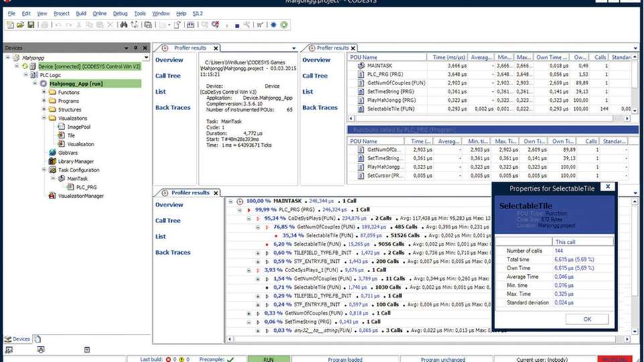
Task: Click the blue breakpoint dot icon
Action: click(274, 25)
